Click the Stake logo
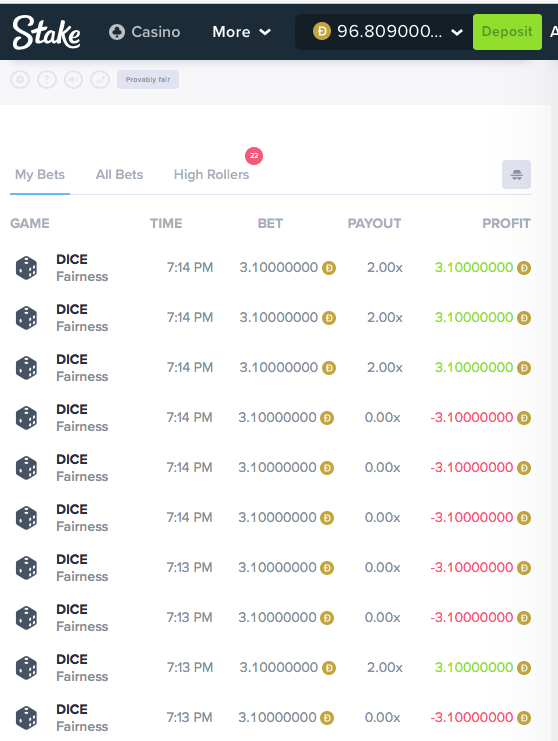558x741 pixels. tap(46, 32)
